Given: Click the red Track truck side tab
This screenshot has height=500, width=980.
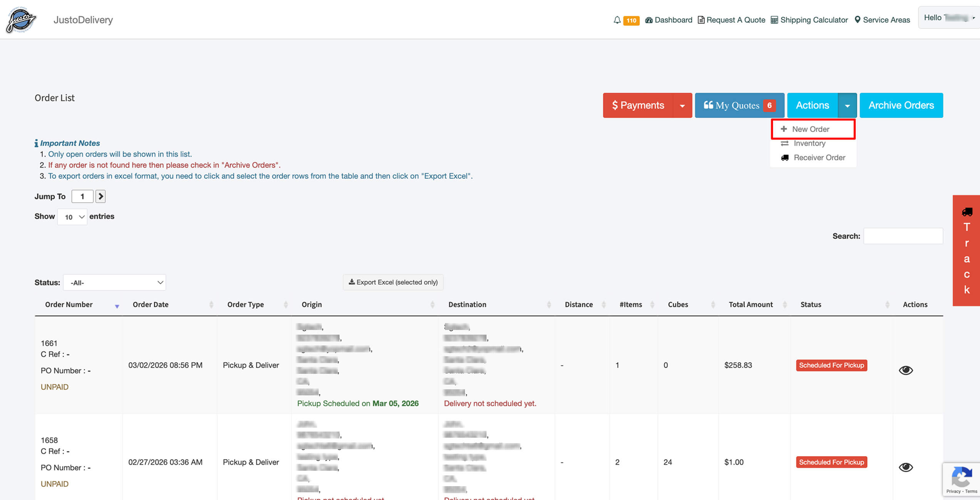Looking at the screenshot, I should point(967,250).
